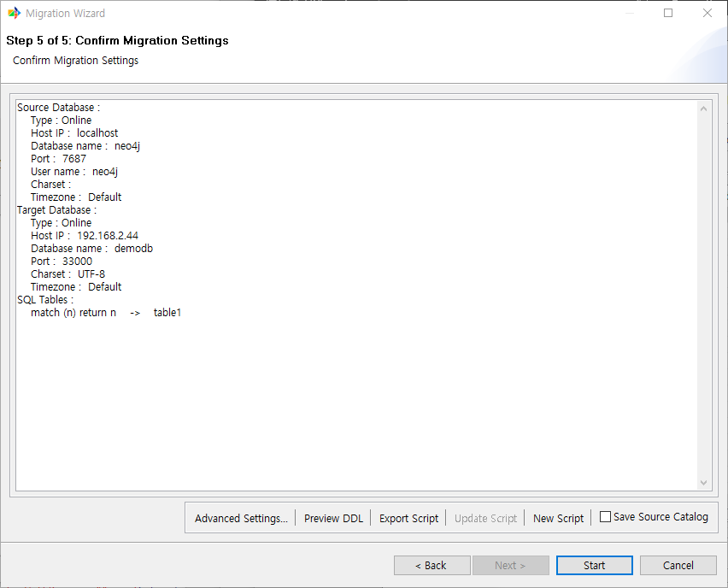
Task: Click the scroll up arrow in the summary
Action: 704,109
